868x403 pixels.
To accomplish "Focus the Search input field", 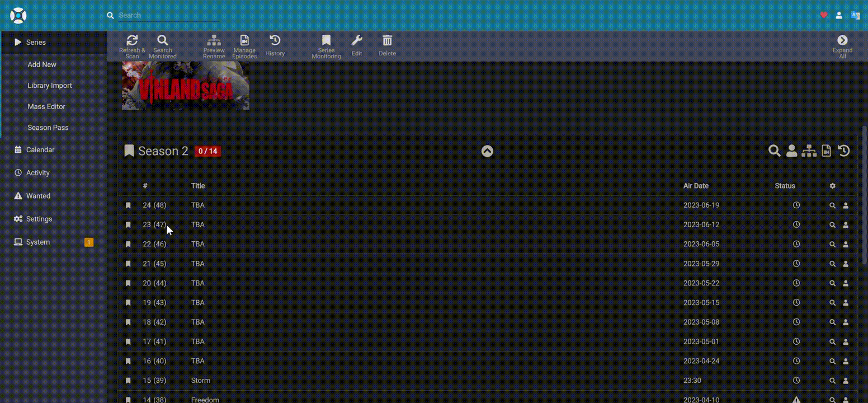I will (x=168, y=15).
